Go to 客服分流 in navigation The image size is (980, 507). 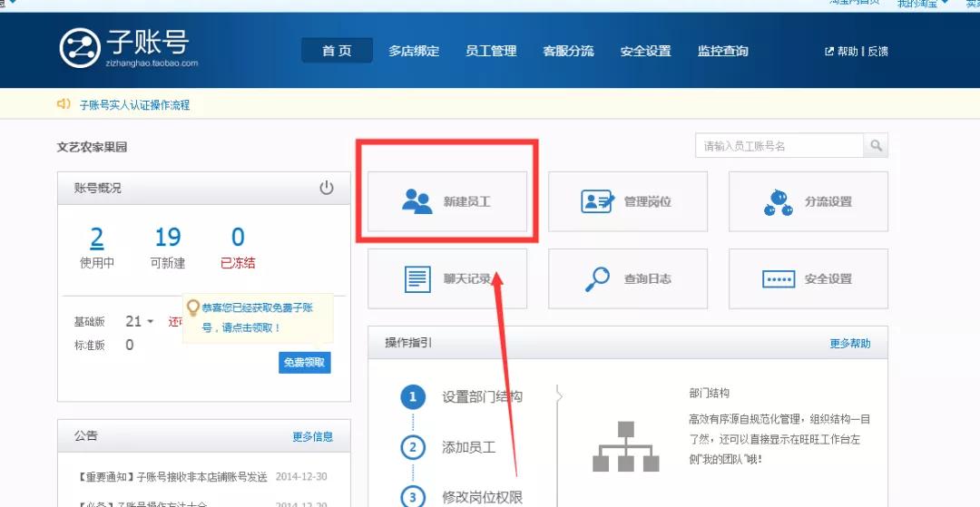pyautogui.click(x=568, y=51)
